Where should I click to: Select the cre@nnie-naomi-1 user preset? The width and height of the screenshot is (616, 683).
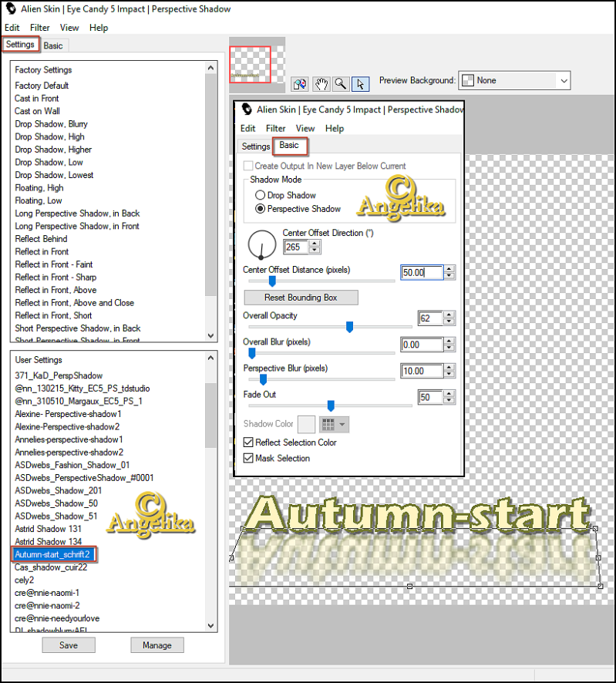tap(46, 593)
